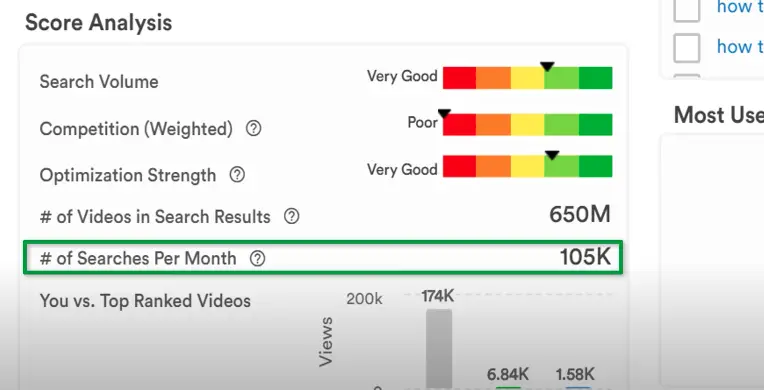Click question mark next to # of Searches Per Month
Screen dimensions: 764x390
257,258
